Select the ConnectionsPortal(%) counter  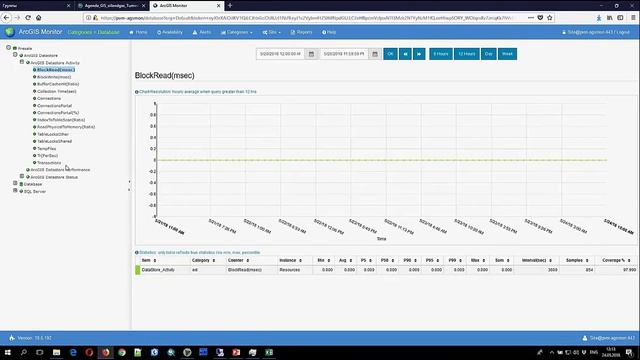pos(58,113)
